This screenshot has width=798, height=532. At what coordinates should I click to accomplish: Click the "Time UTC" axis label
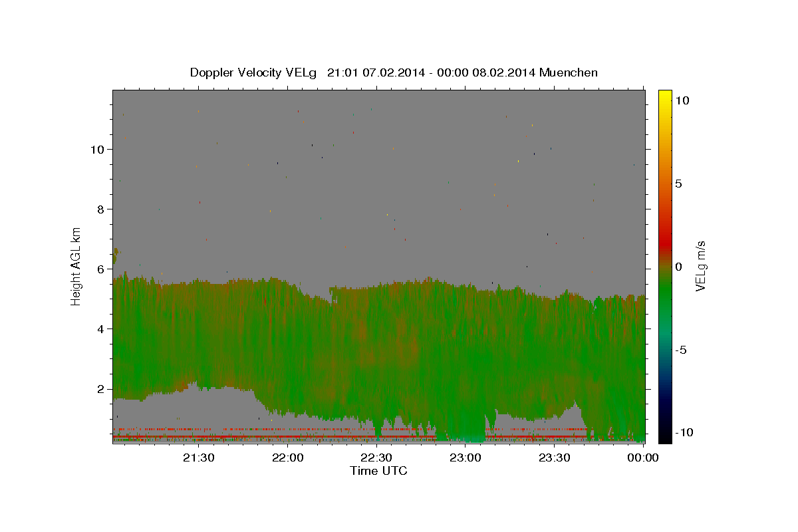[378, 471]
